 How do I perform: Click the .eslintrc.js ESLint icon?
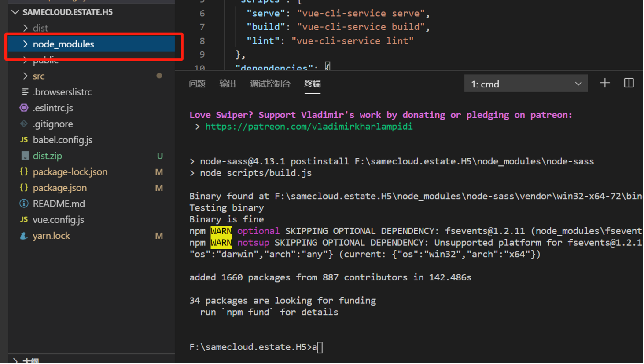pyautogui.click(x=24, y=108)
